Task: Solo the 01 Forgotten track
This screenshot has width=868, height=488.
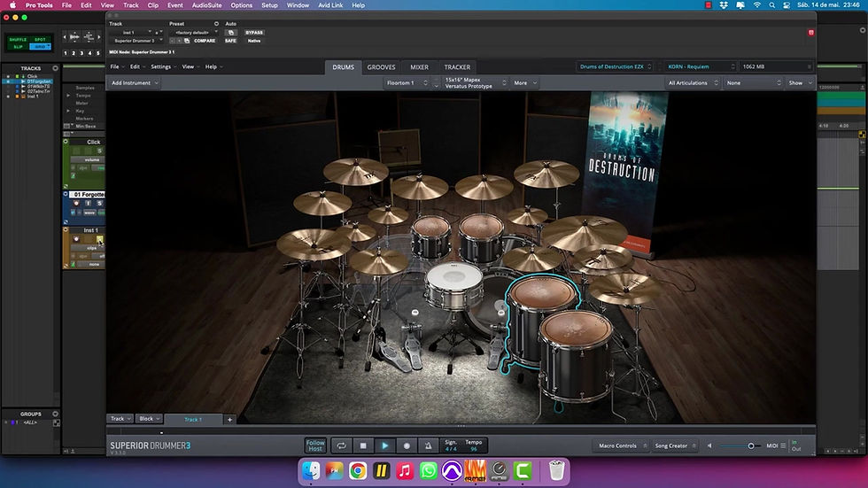Action: coord(99,204)
